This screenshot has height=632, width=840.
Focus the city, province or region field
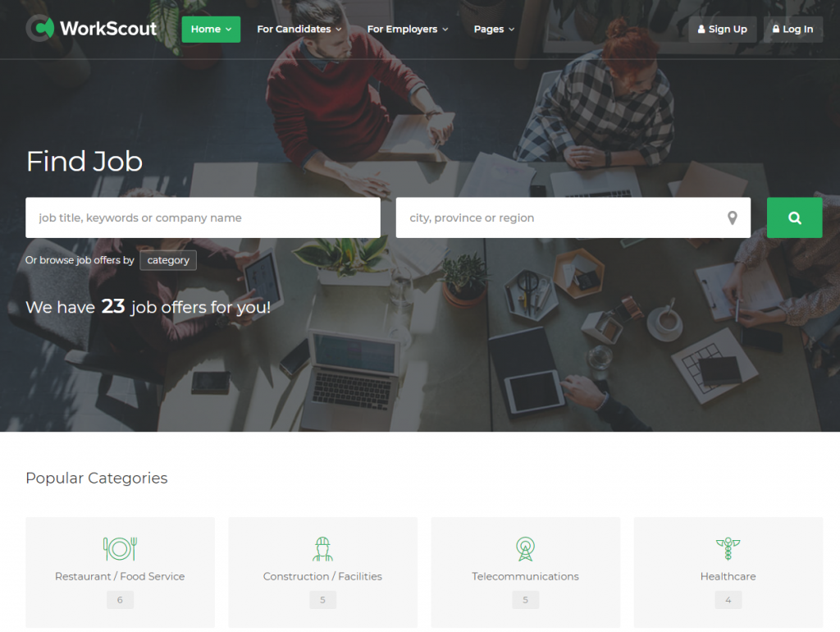tap(573, 218)
